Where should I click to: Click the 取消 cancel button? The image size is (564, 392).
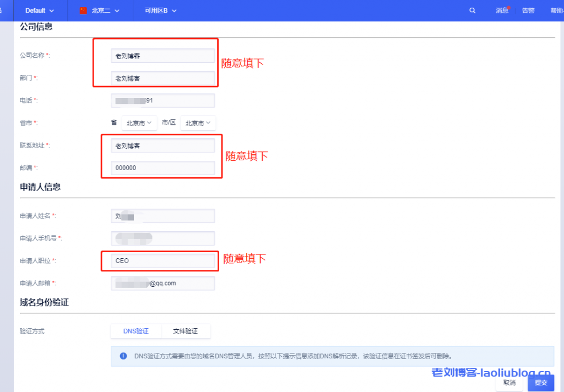(509, 383)
